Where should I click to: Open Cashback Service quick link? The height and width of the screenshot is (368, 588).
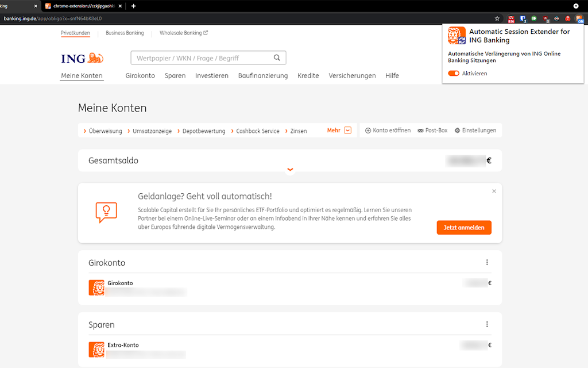click(x=255, y=131)
